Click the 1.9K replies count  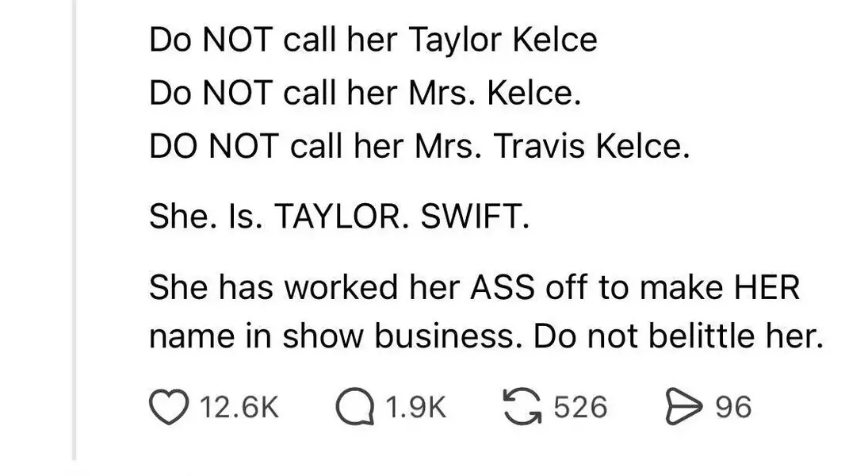click(416, 407)
